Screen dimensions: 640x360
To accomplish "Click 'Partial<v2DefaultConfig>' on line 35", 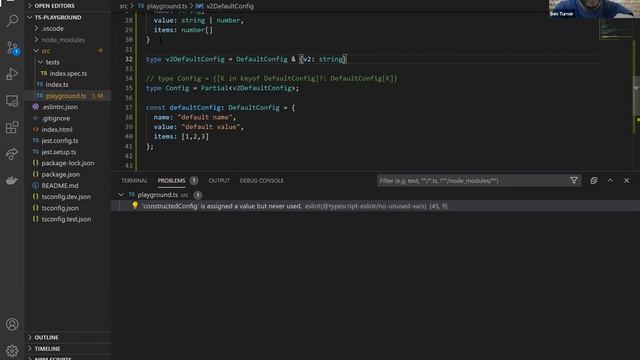I will coord(248,88).
